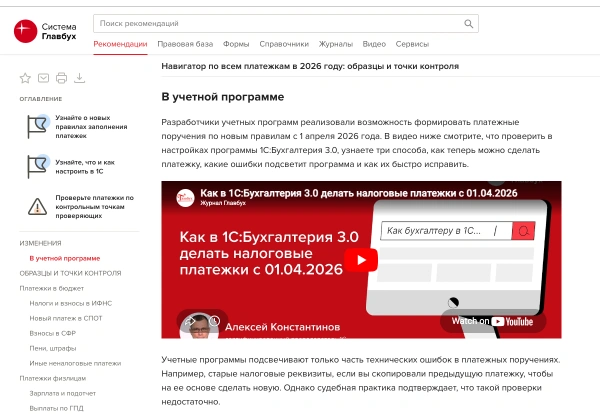This screenshot has height=414, width=600.
Task: Download the document arrow icon
Action: pos(79,78)
